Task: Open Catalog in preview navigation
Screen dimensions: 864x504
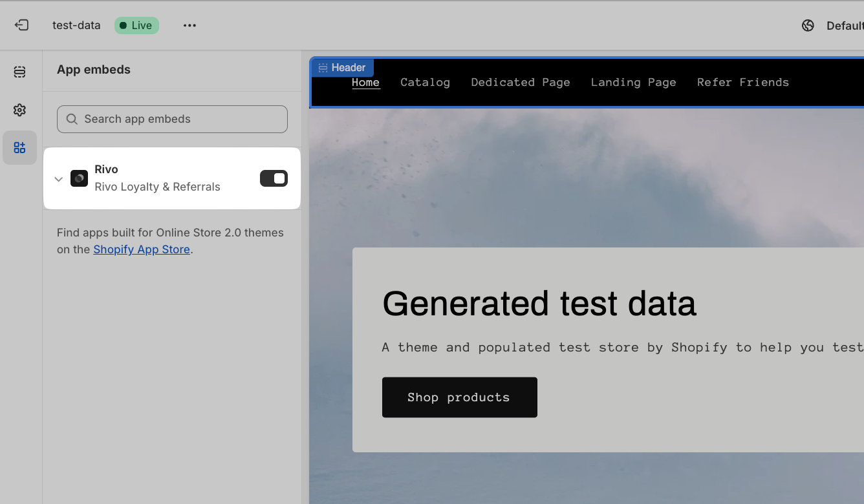Action: coord(425,82)
